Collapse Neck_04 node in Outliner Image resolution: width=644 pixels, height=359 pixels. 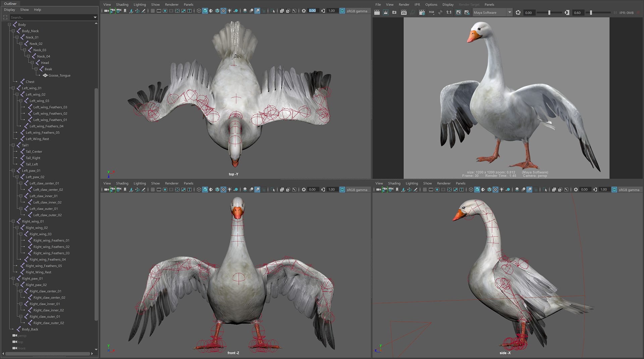[29, 56]
